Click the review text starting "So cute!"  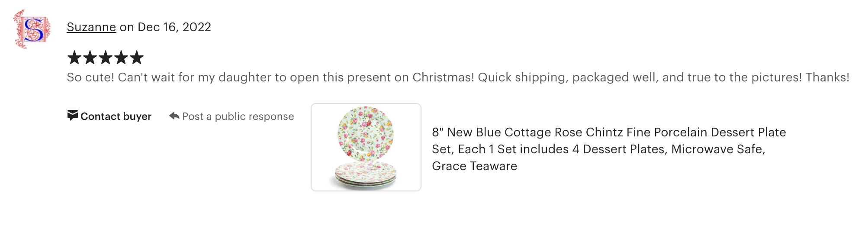303,77
